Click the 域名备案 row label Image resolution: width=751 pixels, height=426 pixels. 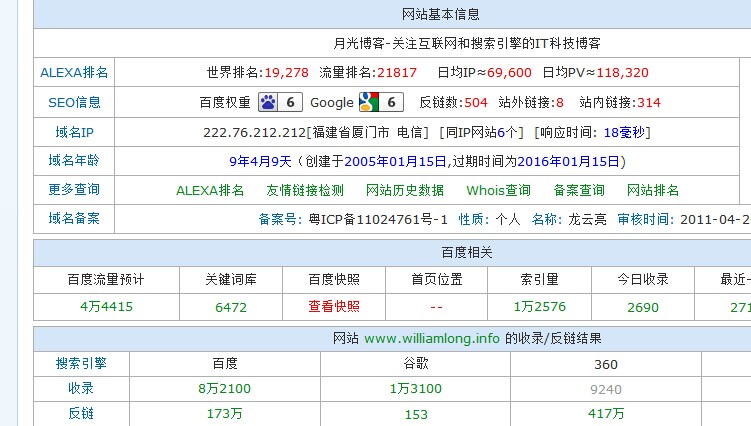(74, 219)
